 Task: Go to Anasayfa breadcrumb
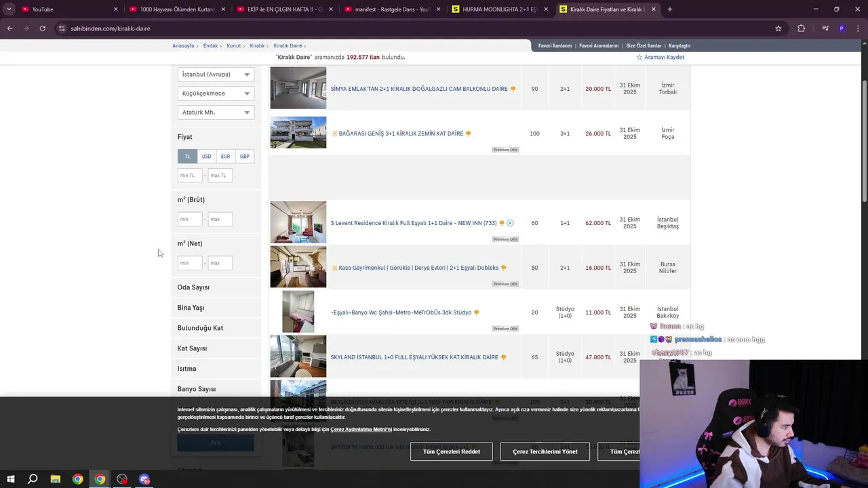[183, 45]
